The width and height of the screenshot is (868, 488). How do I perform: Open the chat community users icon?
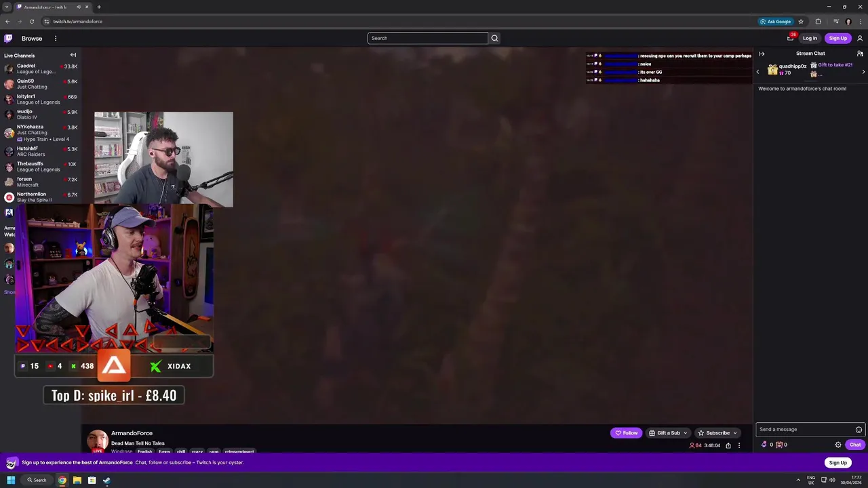point(860,54)
